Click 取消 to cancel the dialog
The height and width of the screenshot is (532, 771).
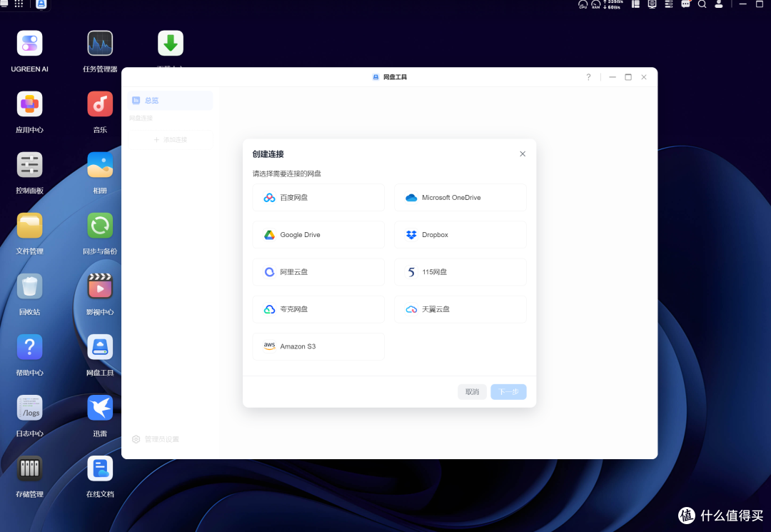tap(472, 392)
